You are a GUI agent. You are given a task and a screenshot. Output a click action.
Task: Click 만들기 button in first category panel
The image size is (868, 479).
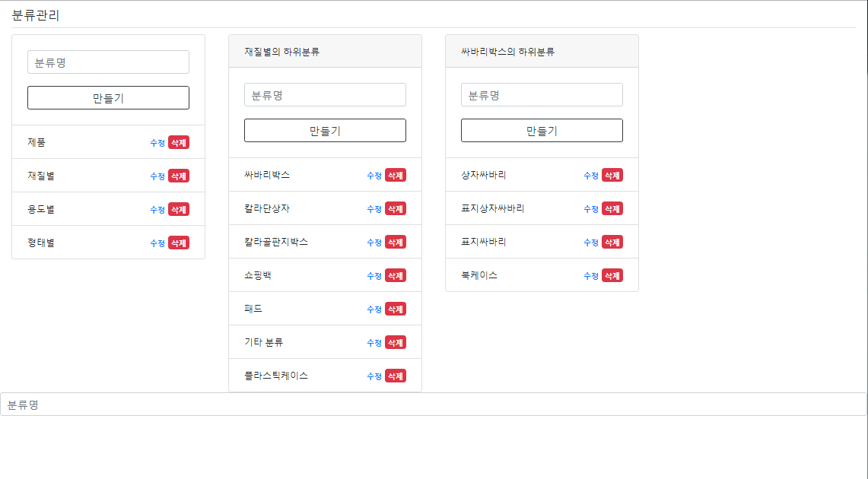pyautogui.click(x=108, y=98)
